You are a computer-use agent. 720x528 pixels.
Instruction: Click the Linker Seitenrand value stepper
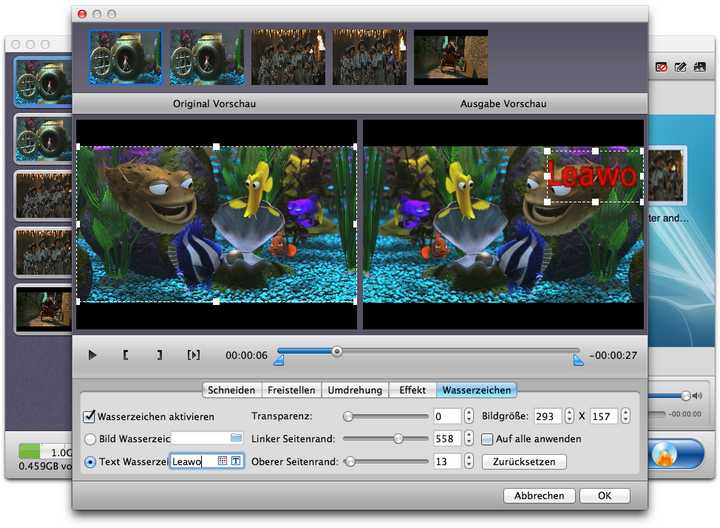click(468, 438)
